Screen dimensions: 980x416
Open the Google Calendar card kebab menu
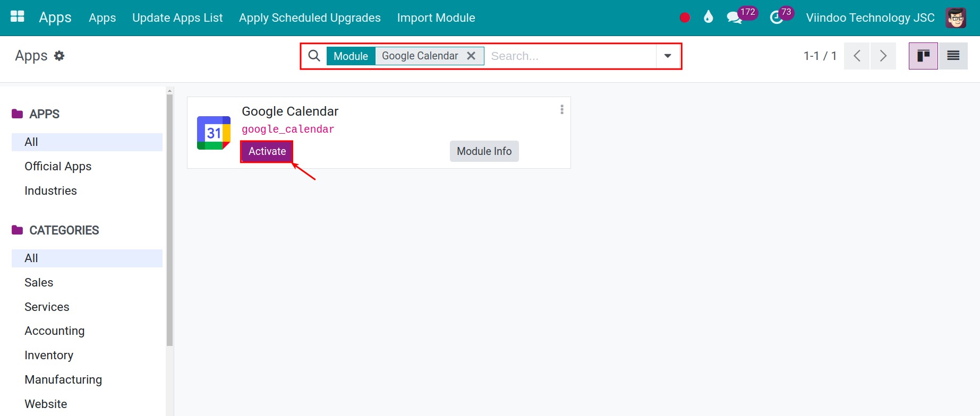tap(562, 109)
